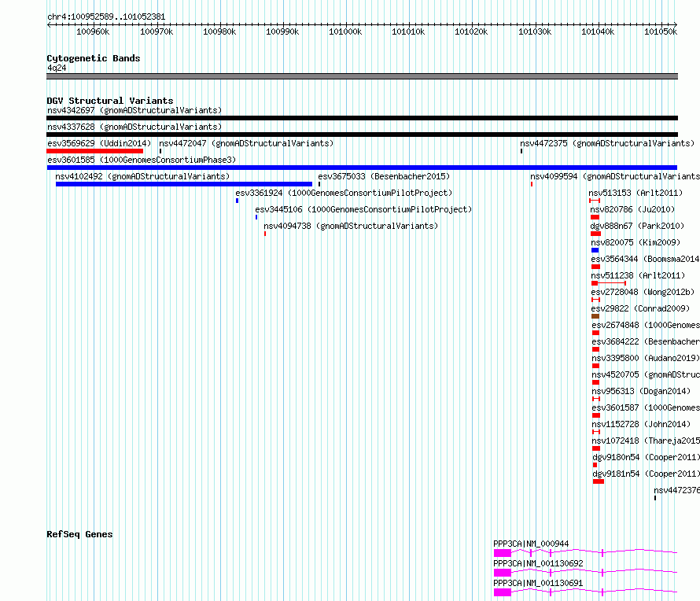This screenshot has height=601, width=700.
Task: Click the blue glyph below nsv820075 (Kim2009)
Action: tap(595, 250)
